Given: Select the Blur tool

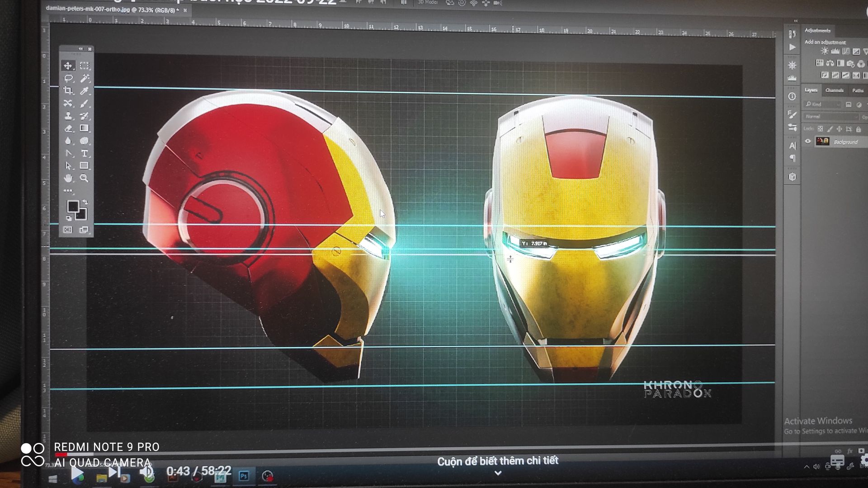Looking at the screenshot, I should pos(68,141).
